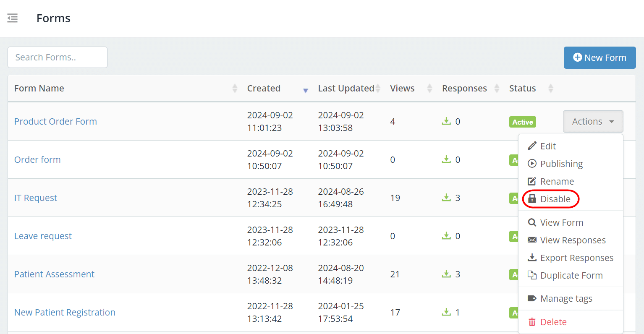
Task: Download responses for IT Request
Action: click(x=446, y=198)
